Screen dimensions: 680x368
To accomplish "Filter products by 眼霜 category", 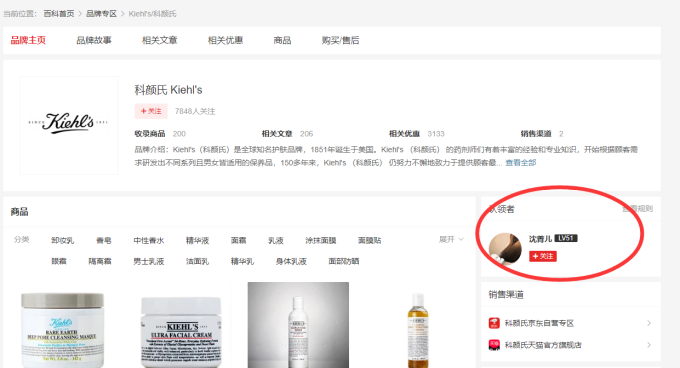I will pos(59,261).
